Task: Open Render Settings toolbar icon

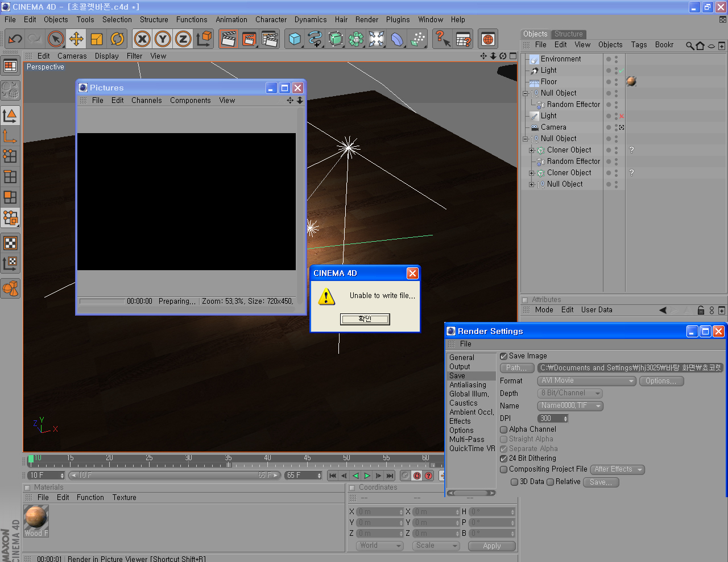Action: click(x=270, y=39)
